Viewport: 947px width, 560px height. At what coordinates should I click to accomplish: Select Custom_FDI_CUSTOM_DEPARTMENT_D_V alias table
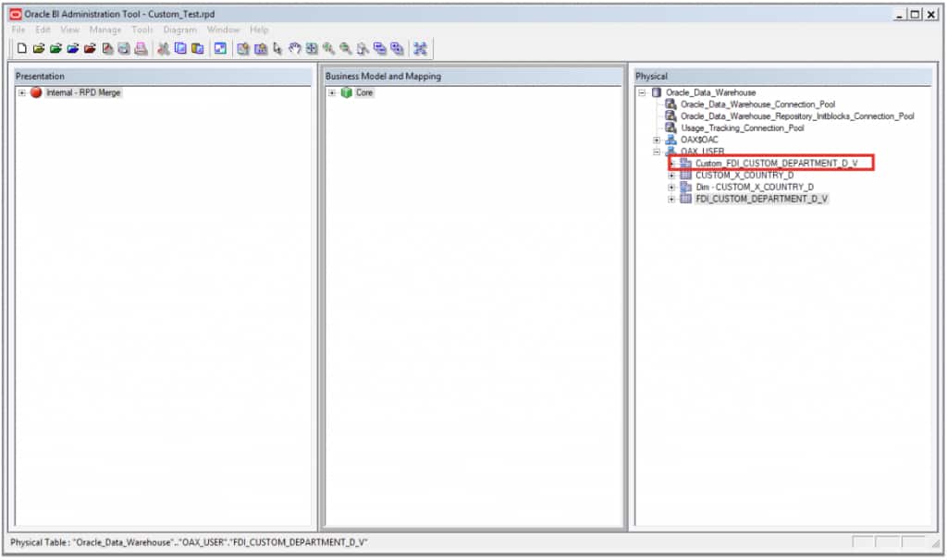coord(776,163)
